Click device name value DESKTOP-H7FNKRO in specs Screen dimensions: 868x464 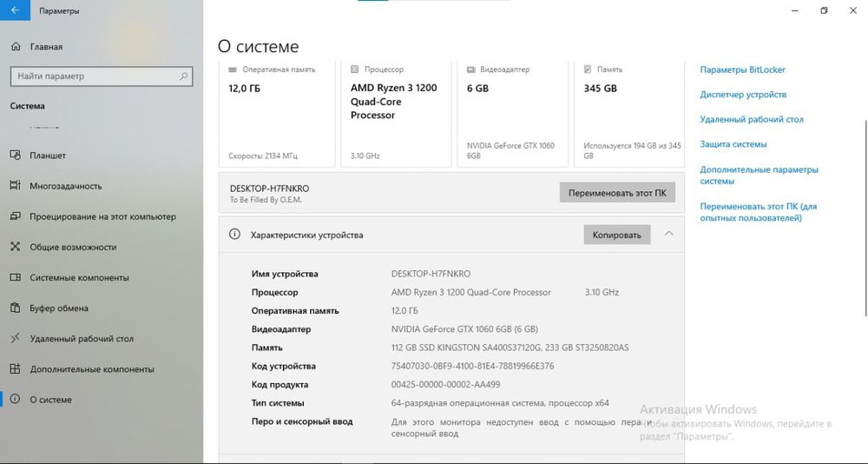coord(431,274)
